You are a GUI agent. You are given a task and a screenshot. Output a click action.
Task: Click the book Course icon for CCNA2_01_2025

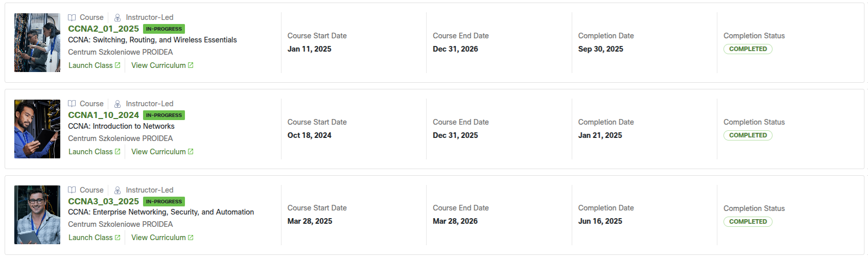(x=72, y=17)
